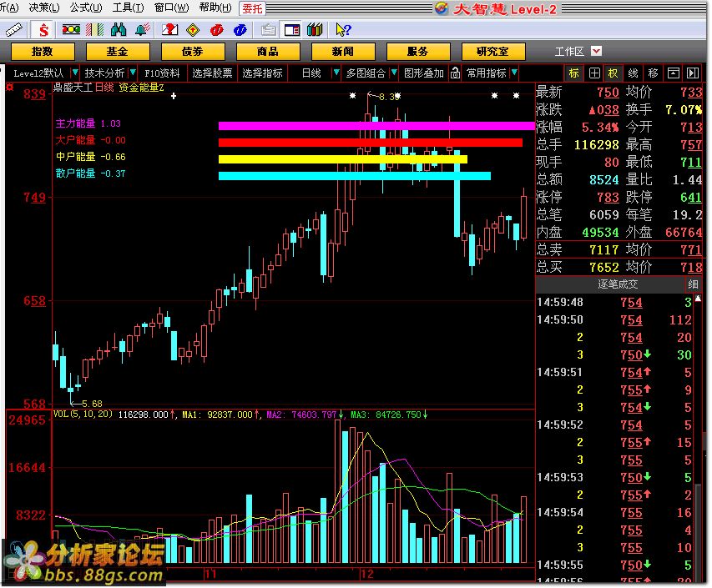This screenshot has width=712, height=588.
Task: Click the 选择股票 button
Action: [212, 73]
